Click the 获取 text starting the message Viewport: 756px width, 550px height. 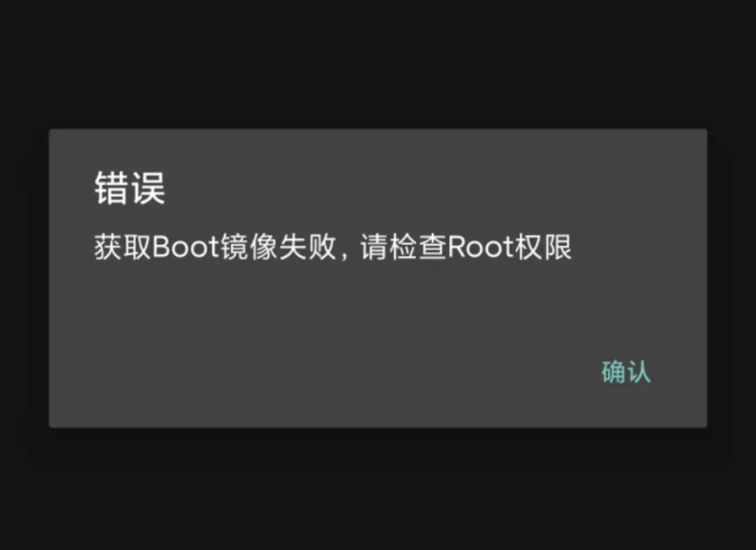coord(123,247)
